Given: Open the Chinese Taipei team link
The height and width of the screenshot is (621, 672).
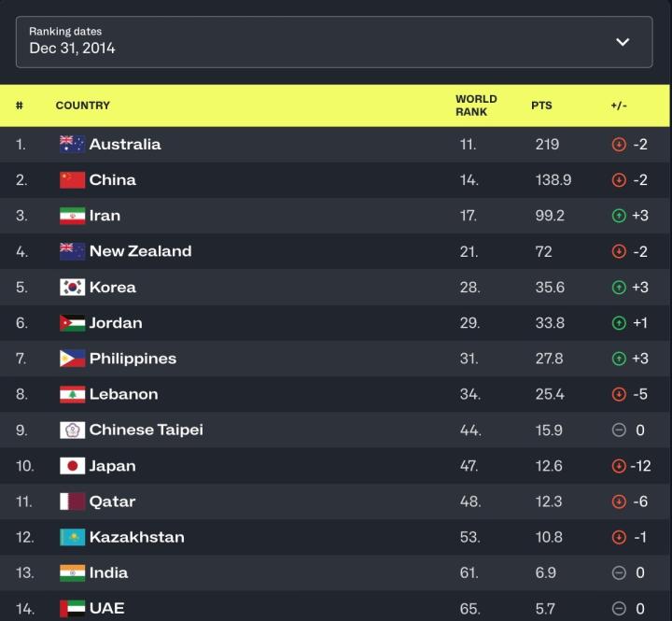Looking at the screenshot, I should click(146, 430).
